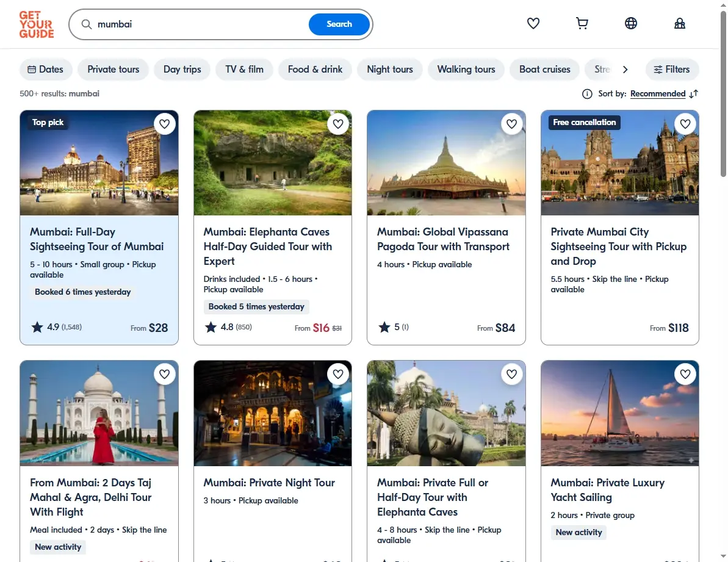Open the Taj Mahal woman in red photo

(x=99, y=413)
